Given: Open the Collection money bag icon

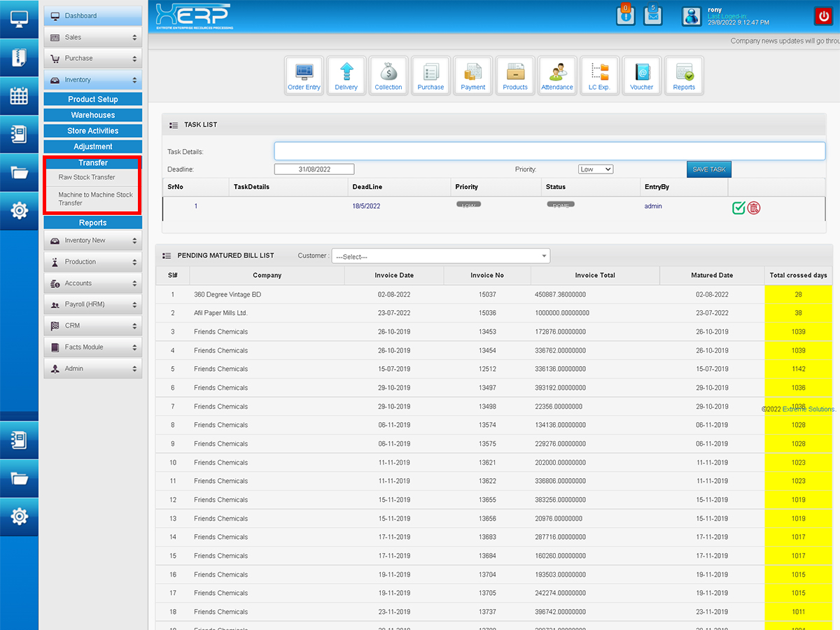Looking at the screenshot, I should coord(388,76).
